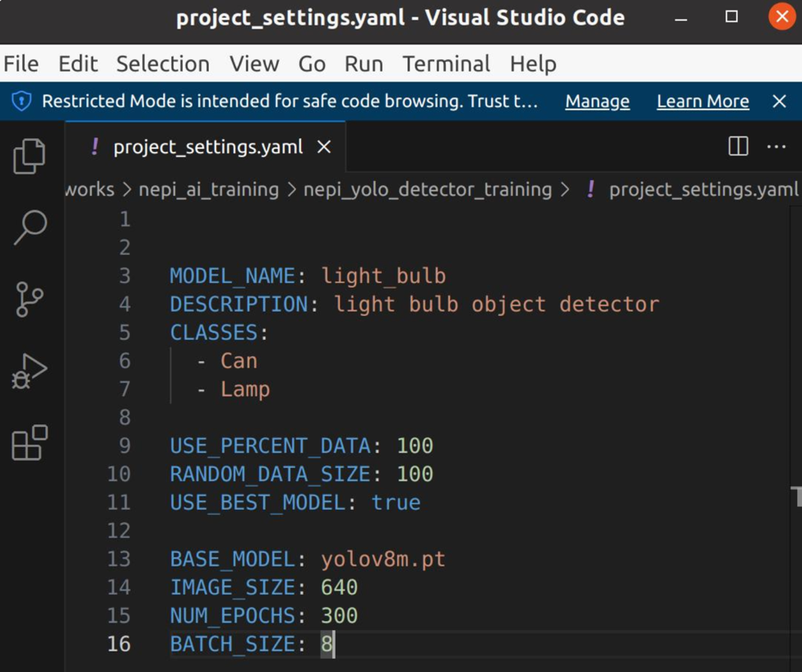Open the Terminal menu
Screen dimensions: 802x672
pos(446,63)
